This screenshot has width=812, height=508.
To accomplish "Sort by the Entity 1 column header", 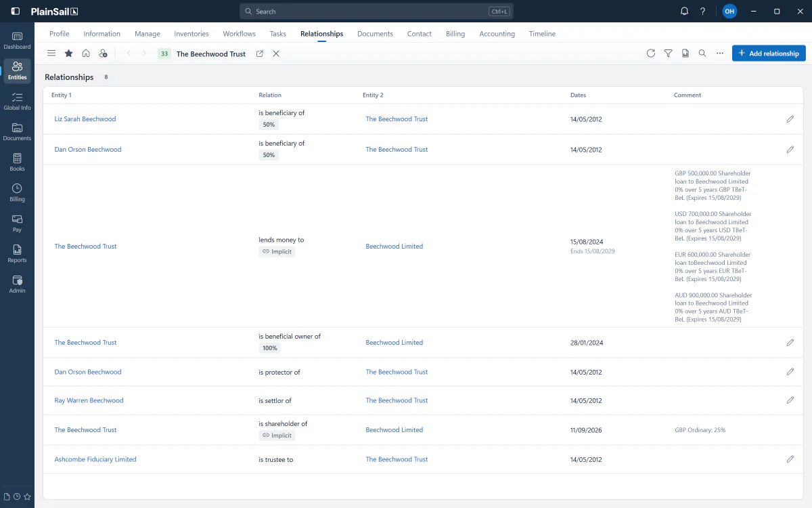I will coord(62,96).
